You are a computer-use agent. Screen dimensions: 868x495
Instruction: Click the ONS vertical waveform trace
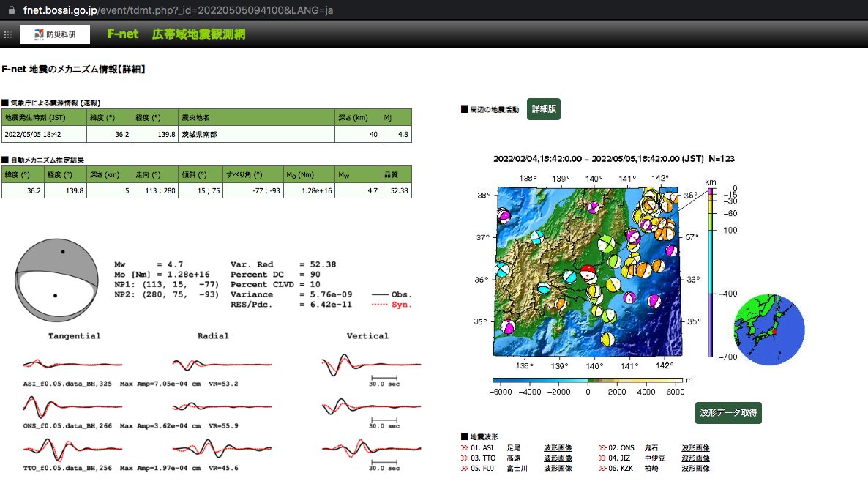pos(371,407)
